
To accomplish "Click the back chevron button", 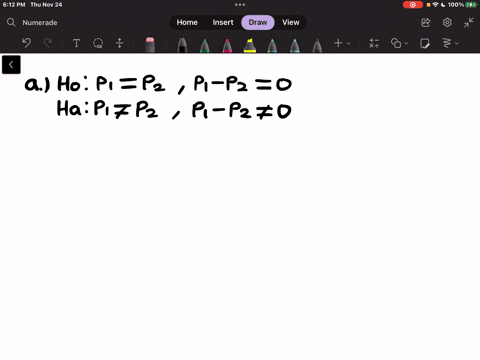I will 11,65.
